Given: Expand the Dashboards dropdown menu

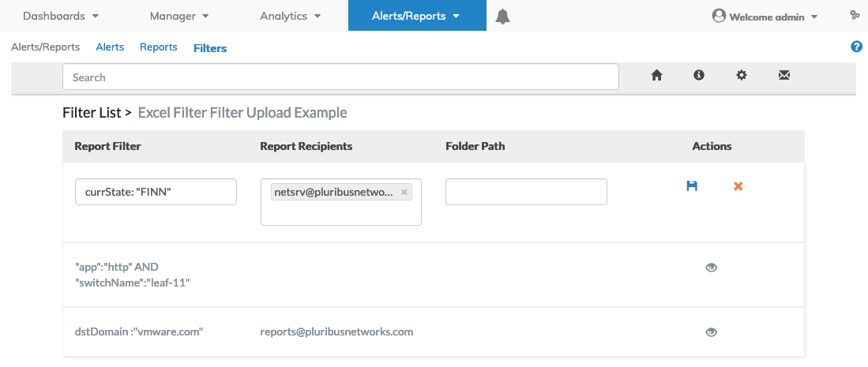Looking at the screenshot, I should 61,16.
